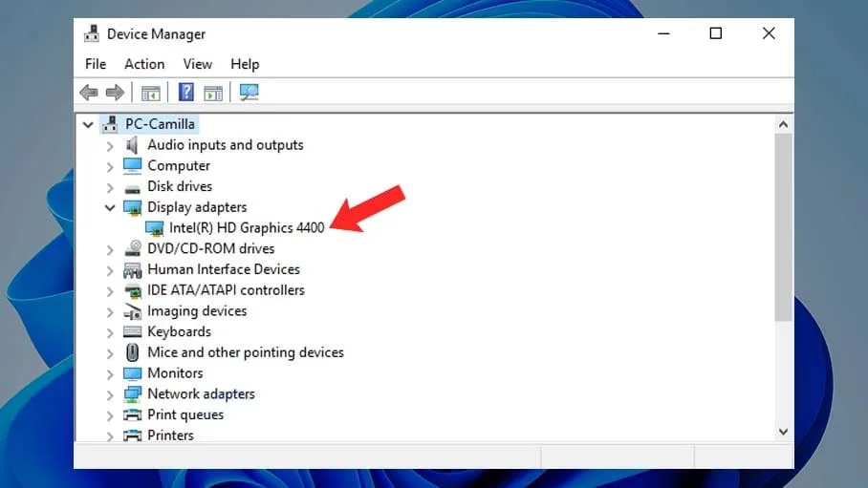Expand the Computer category chevron
The width and height of the screenshot is (868, 488).
[110, 166]
